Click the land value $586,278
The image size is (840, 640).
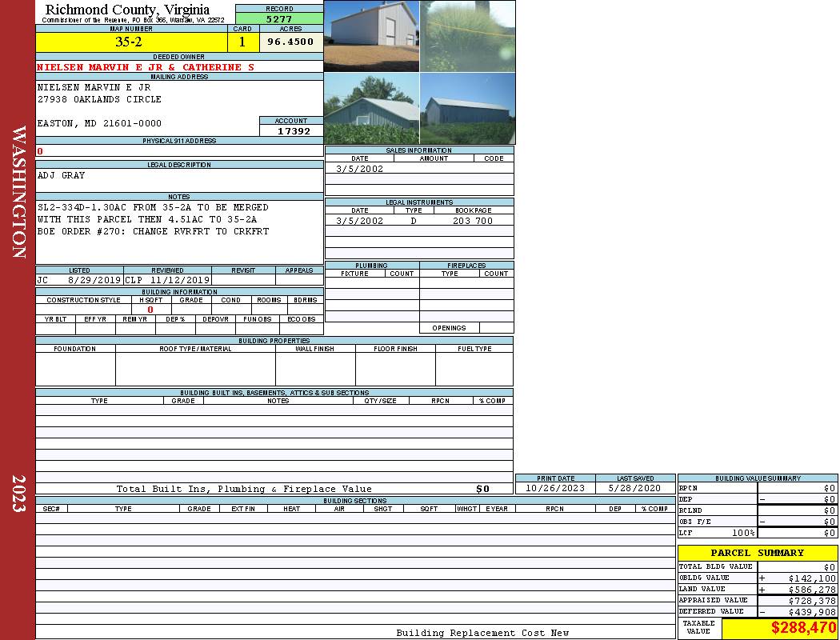pyautogui.click(x=811, y=590)
